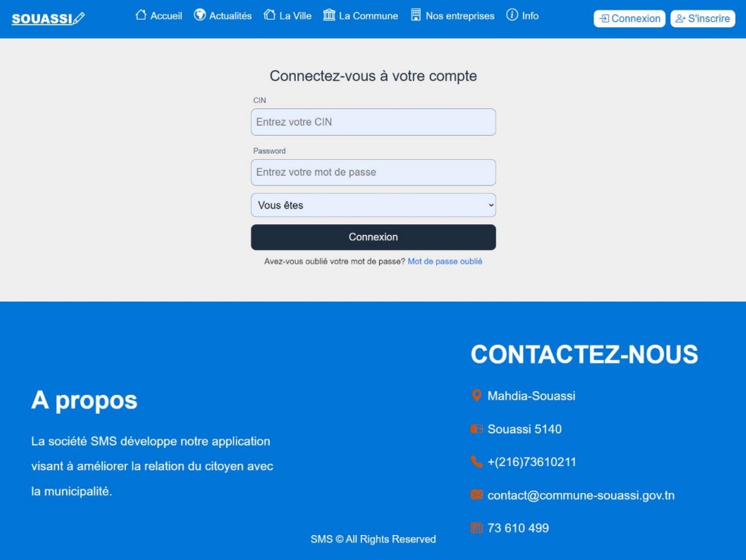Viewport: 746px width, 560px height.
Task: Click the Connectez-vous à votre compte heading
Action: pyautogui.click(x=374, y=76)
